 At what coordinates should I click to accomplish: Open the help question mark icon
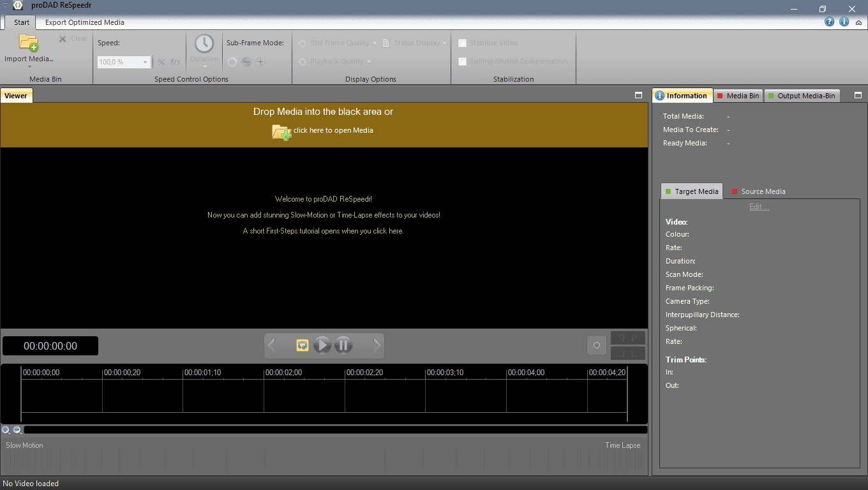click(x=829, y=22)
